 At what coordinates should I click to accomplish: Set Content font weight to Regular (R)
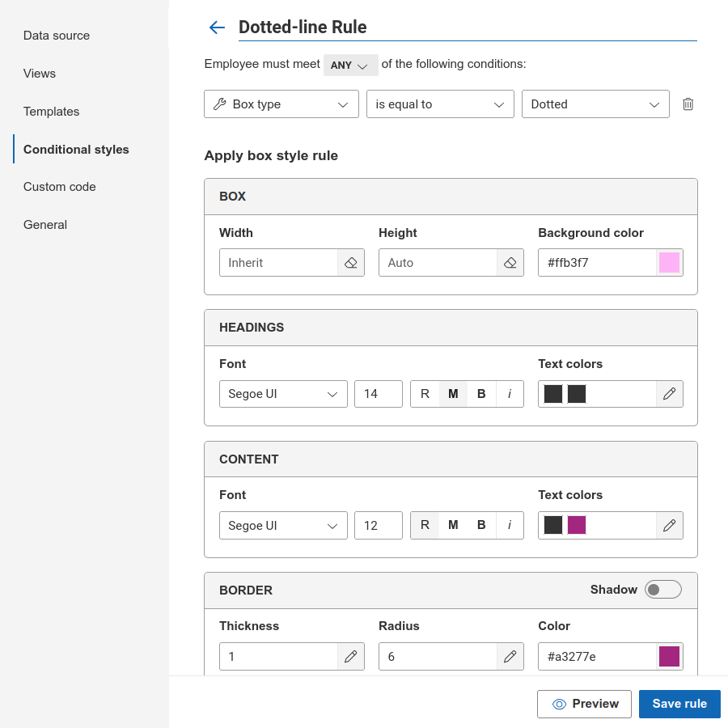(425, 525)
